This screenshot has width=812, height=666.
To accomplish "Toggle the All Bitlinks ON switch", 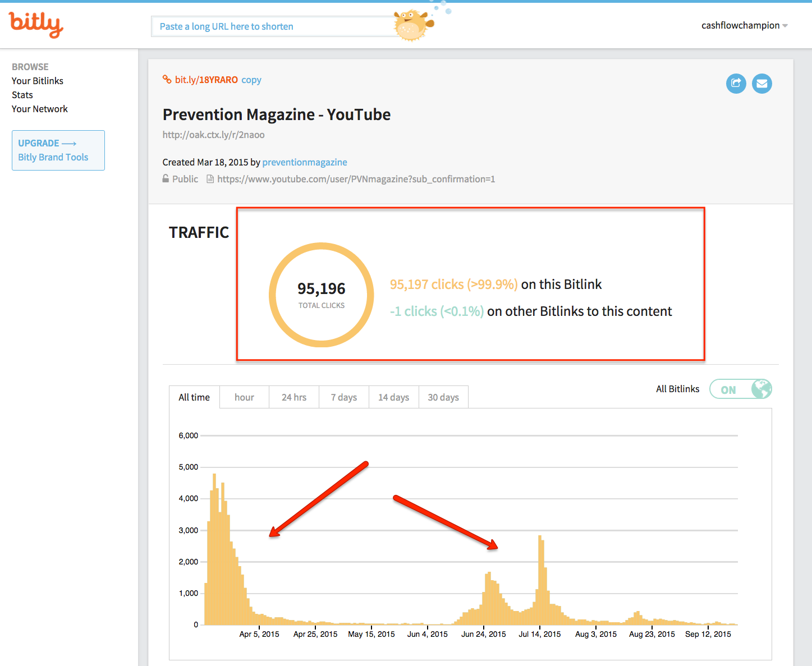I will (x=740, y=389).
